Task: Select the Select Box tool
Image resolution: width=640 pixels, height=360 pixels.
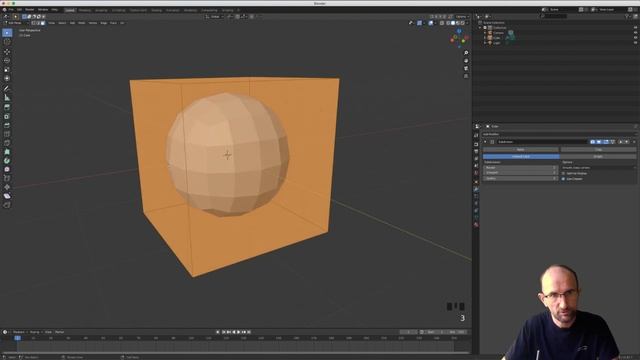Action: pos(7,33)
